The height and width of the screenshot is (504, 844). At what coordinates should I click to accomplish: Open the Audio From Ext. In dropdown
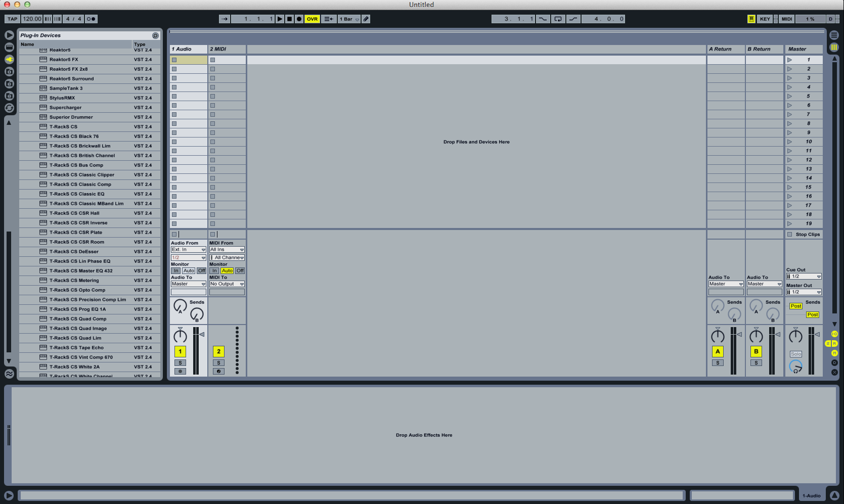pyautogui.click(x=188, y=249)
